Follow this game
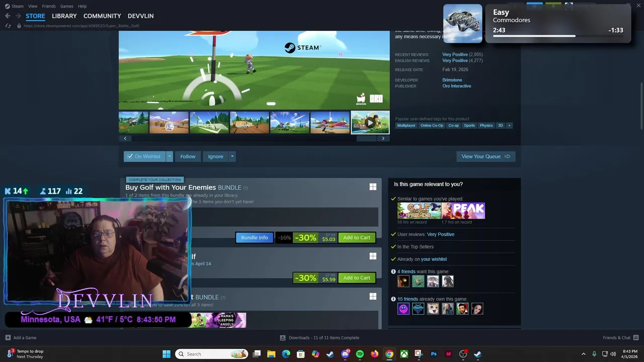The image size is (644, 362). [x=188, y=156]
